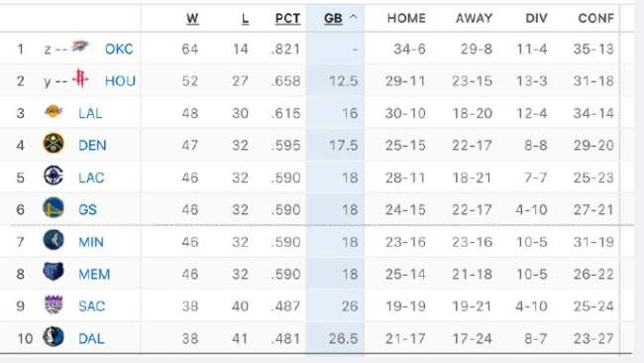Sort standings by W column
Screen dimensions: 644x363
192,19
